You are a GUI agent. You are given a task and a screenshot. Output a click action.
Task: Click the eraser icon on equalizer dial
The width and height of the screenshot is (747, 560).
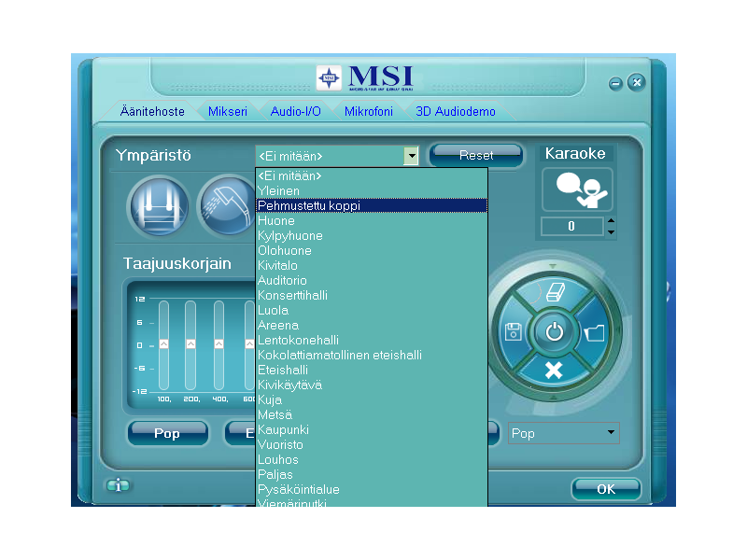[554, 294]
